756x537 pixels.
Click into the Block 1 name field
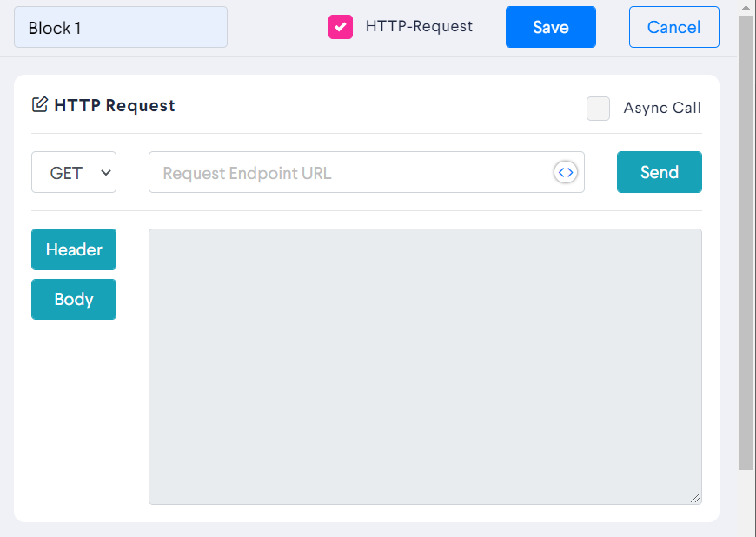pyautogui.click(x=121, y=27)
